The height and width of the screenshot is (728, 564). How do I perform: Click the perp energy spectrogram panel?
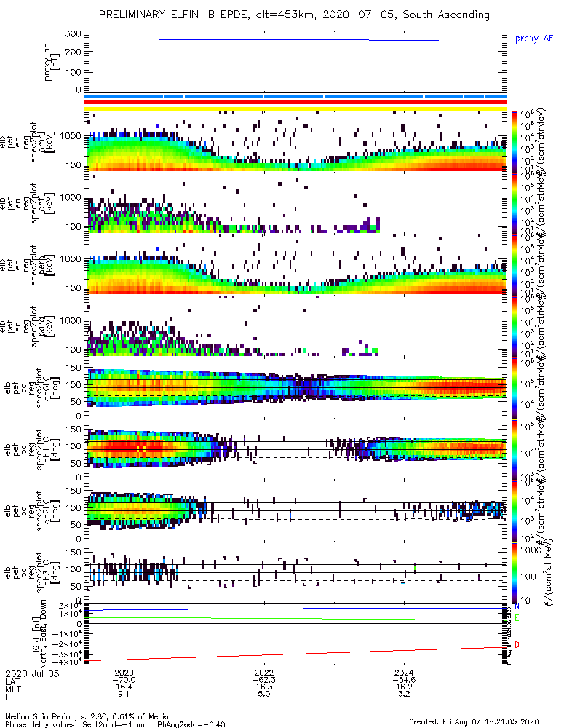click(295, 264)
